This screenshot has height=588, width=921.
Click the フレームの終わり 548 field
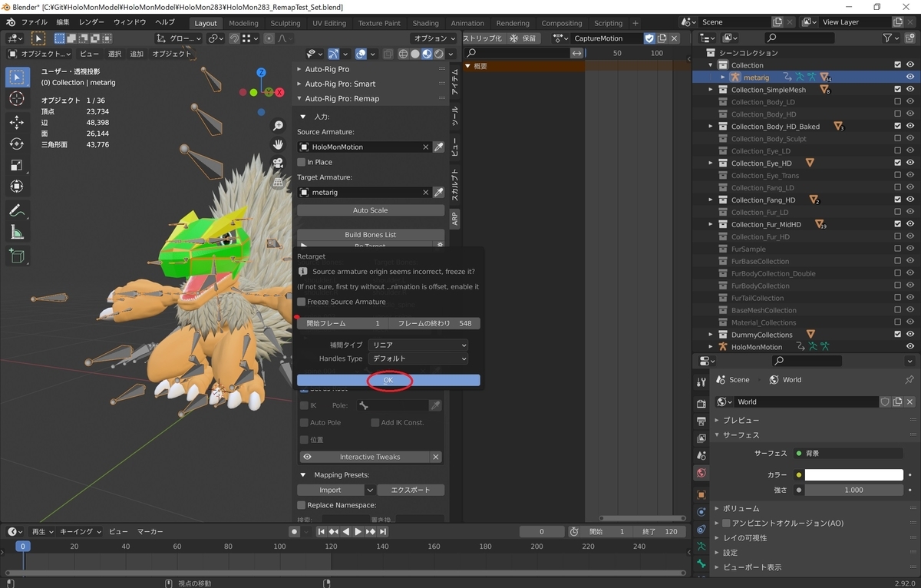click(x=434, y=323)
